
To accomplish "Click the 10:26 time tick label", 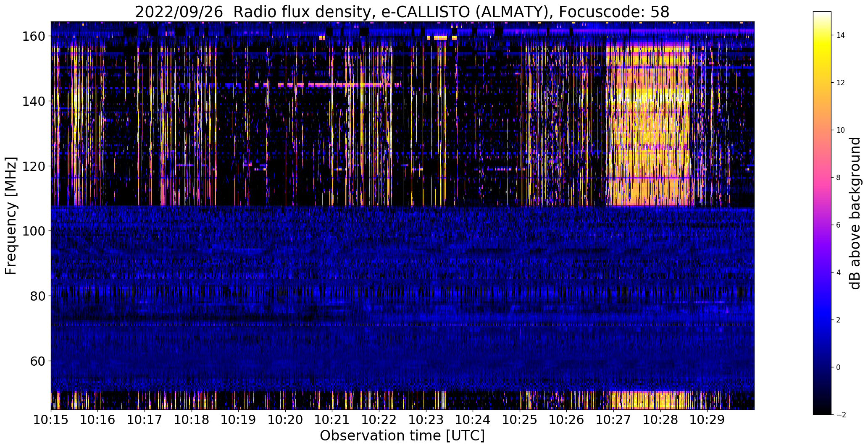I will (x=566, y=419).
